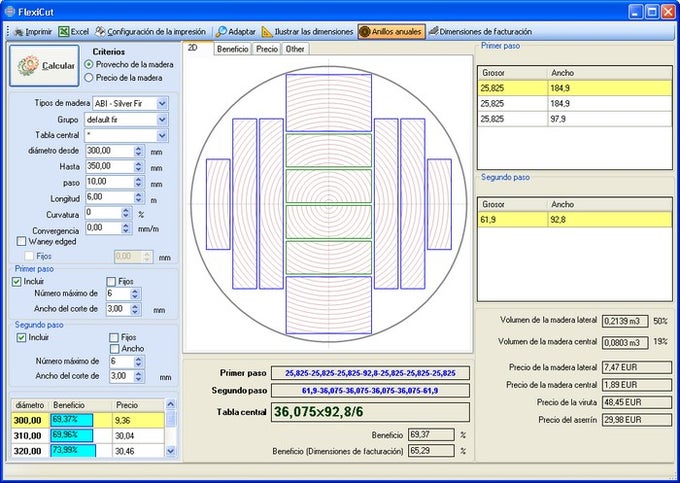Click Beneficio column header in results table
Image resolution: width=680 pixels, height=483 pixels.
[x=81, y=405]
